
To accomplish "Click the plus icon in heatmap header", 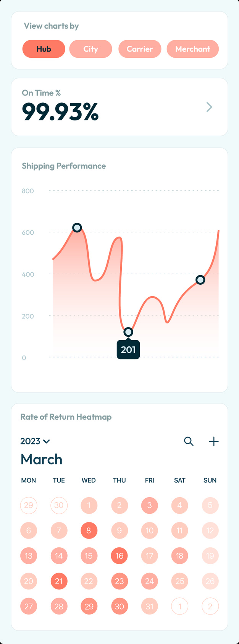I will tap(214, 441).
